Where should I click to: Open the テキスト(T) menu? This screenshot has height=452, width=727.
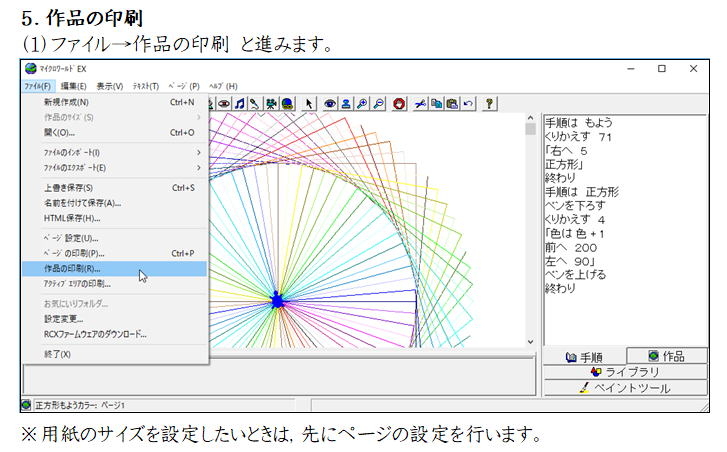146,86
